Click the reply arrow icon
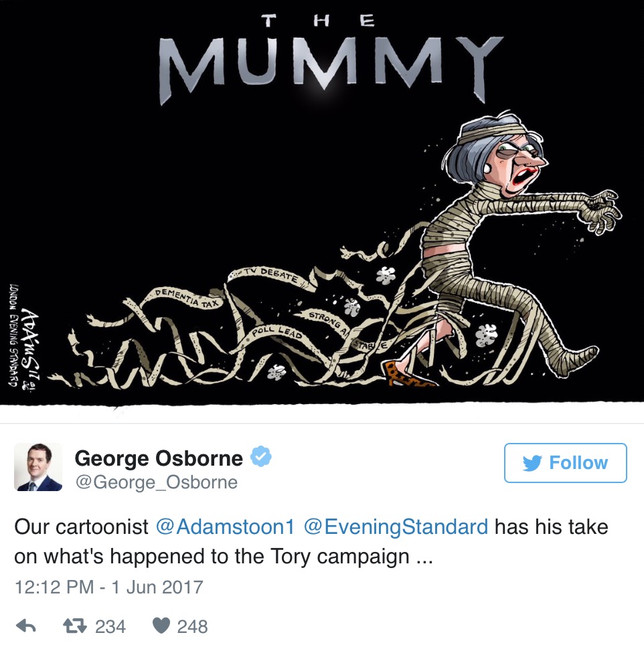 pyautogui.click(x=26, y=626)
